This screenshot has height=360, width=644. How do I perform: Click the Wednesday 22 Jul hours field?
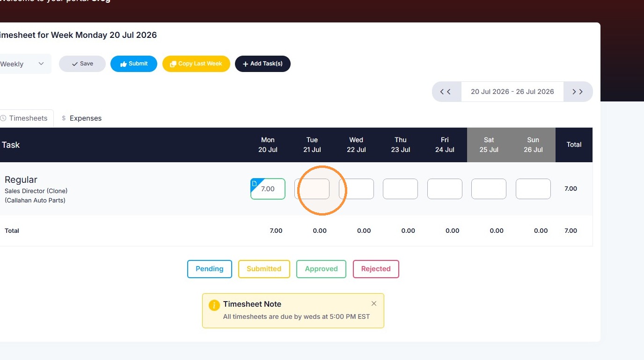coord(356,189)
